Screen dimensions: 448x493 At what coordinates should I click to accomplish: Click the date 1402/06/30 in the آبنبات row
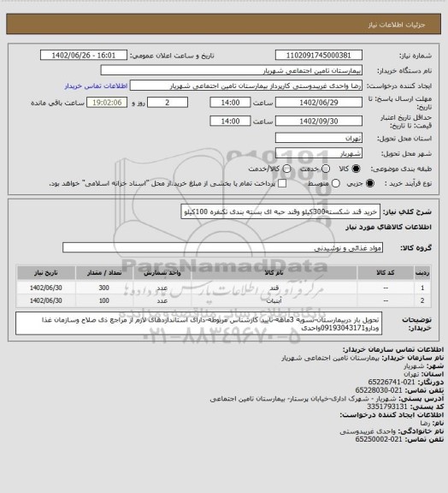click(x=46, y=300)
